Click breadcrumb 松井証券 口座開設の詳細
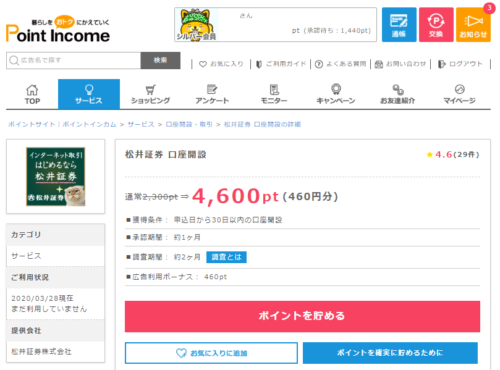 pyautogui.click(x=262, y=124)
